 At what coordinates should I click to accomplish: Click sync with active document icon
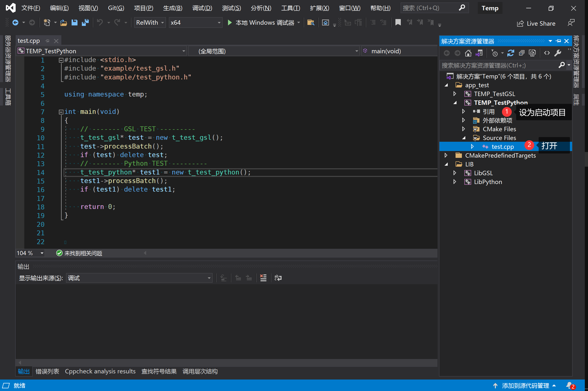(x=511, y=53)
